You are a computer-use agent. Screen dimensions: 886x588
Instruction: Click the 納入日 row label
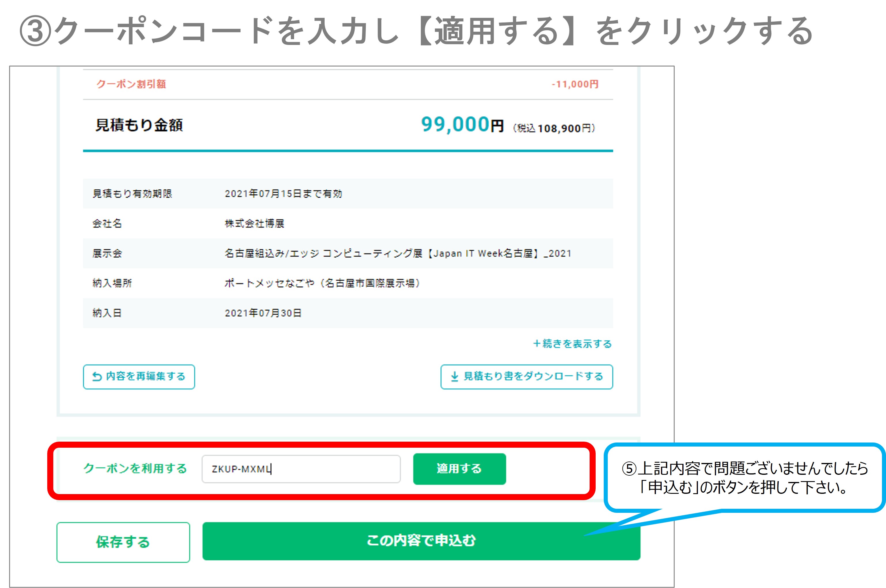pyautogui.click(x=107, y=313)
